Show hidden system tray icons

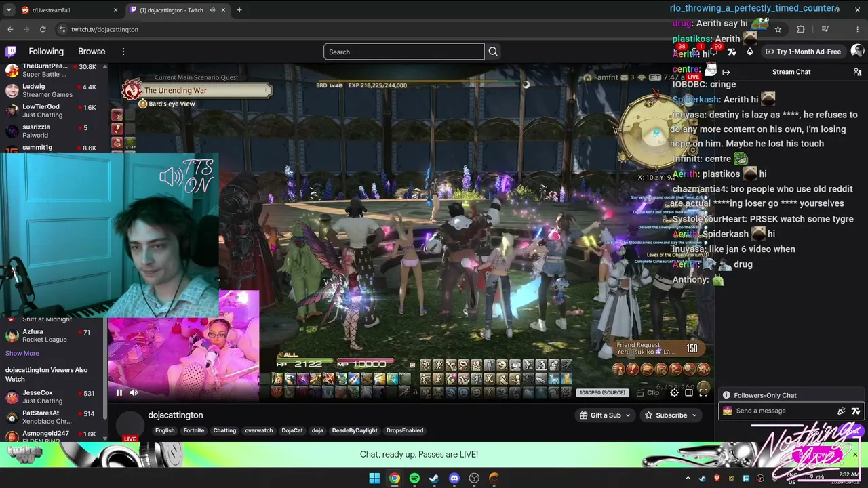tap(688, 479)
